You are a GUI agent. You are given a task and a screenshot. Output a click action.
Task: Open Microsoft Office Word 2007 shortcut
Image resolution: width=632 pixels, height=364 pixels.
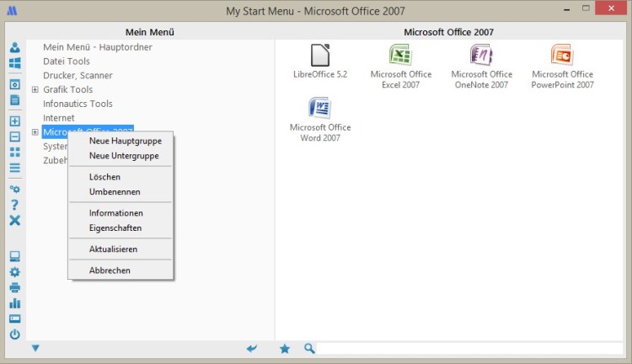(320, 120)
